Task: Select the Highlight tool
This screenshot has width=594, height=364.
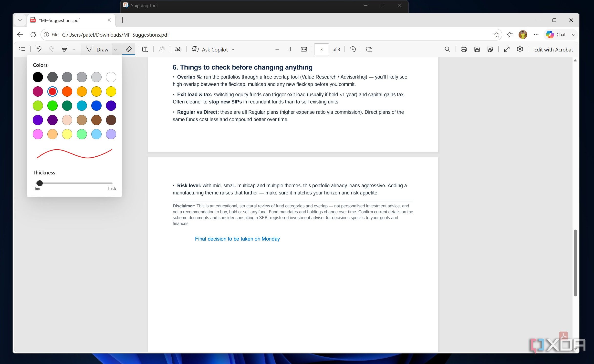Action: pos(64,49)
